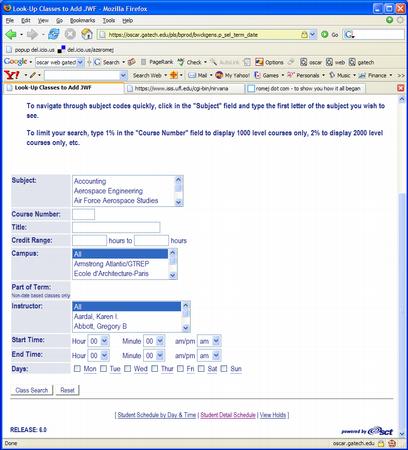Click the Google news icon beside Search

coord(132,62)
